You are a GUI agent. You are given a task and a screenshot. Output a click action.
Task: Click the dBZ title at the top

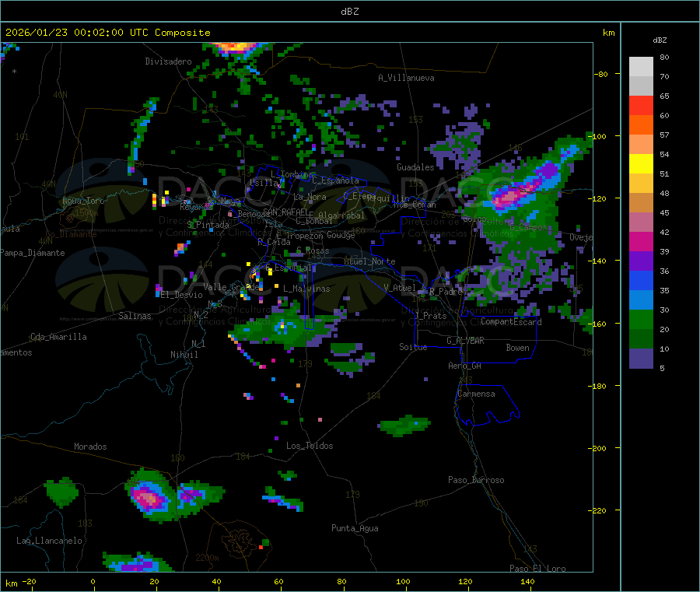(x=349, y=12)
